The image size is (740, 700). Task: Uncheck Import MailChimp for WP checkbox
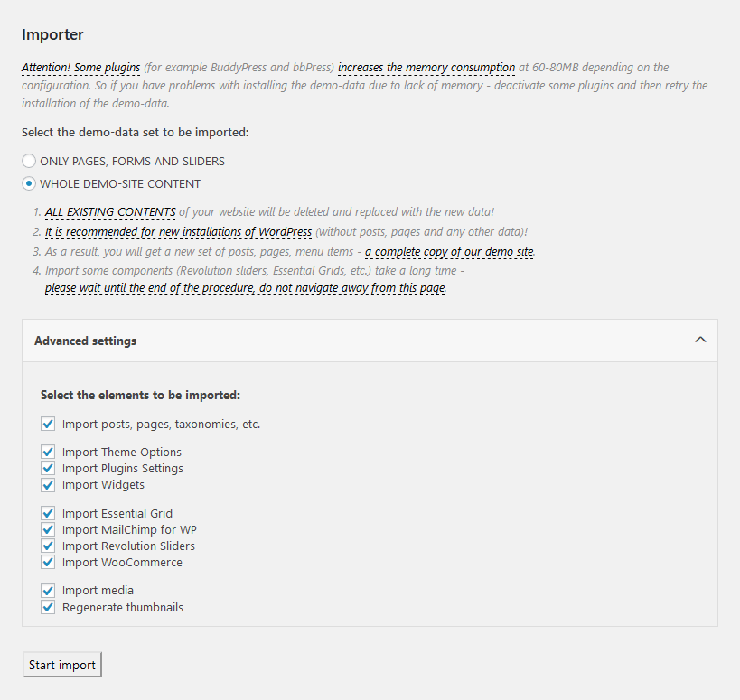coord(48,529)
